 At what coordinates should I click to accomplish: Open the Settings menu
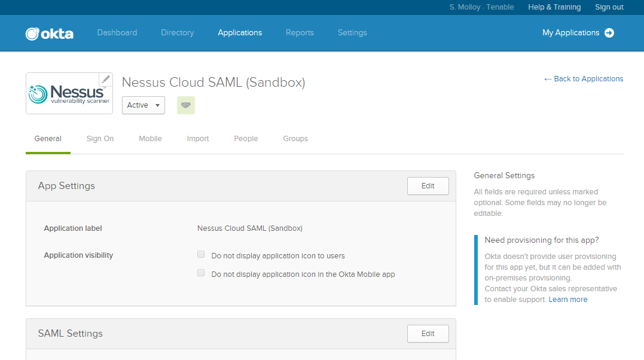352,32
